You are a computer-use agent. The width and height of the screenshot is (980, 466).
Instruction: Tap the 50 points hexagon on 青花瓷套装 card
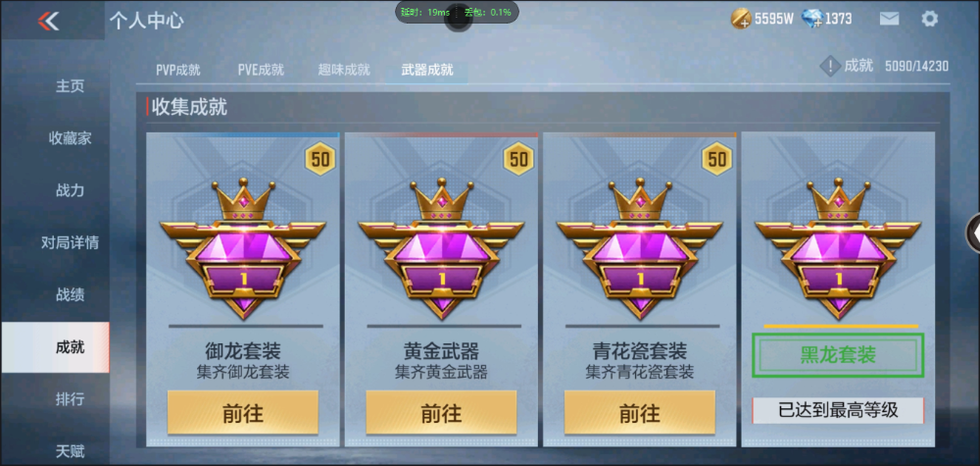point(717,159)
